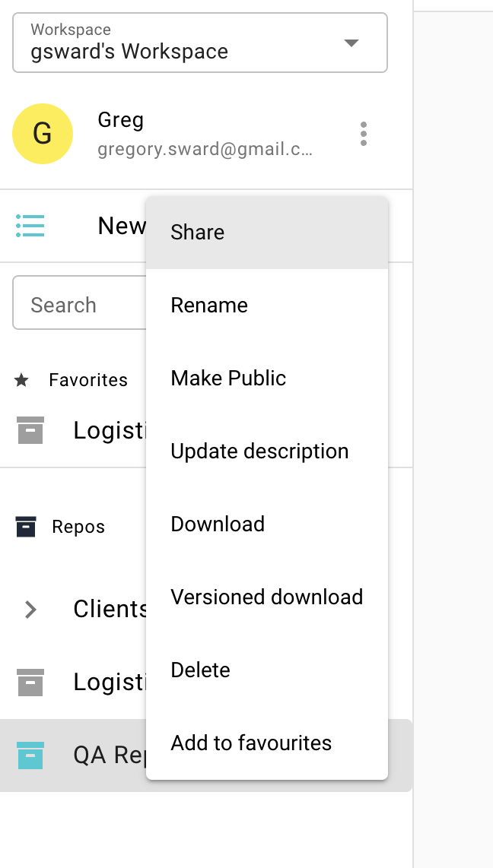The height and width of the screenshot is (868, 493).
Task: Click the star icon next to Favorites
Action: [x=21, y=380]
